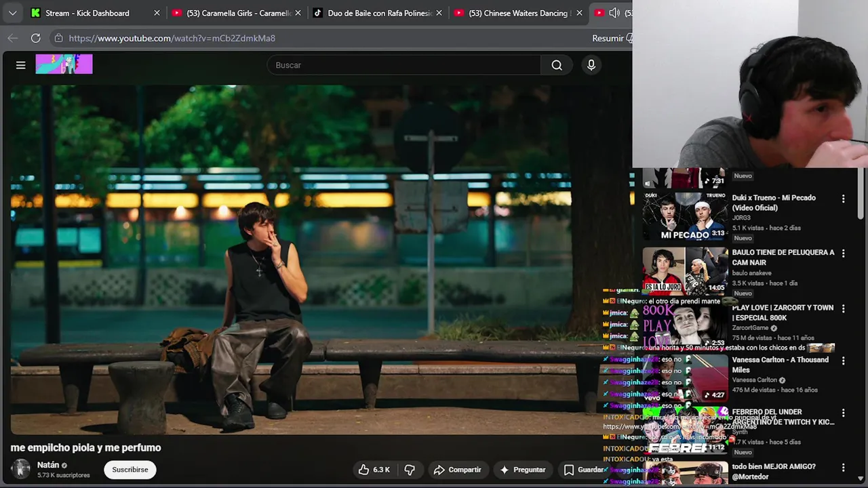Open Compartir share dialog
Viewport: 868px width, 488px height.
pyautogui.click(x=458, y=470)
